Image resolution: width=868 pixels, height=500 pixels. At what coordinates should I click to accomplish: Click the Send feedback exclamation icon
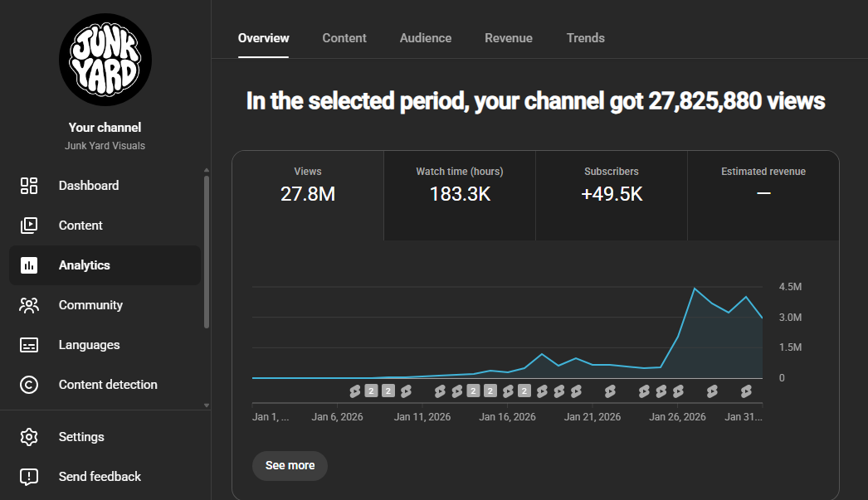[x=29, y=477]
